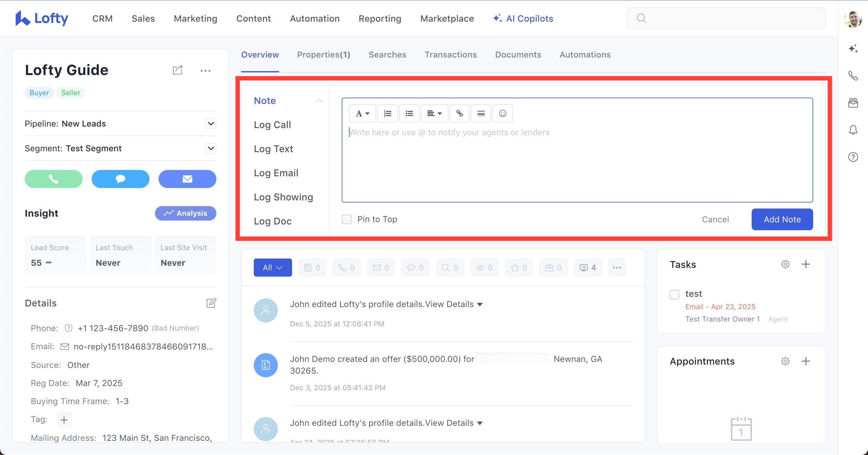
Task: Insert a link in the note editor
Action: pyautogui.click(x=459, y=113)
